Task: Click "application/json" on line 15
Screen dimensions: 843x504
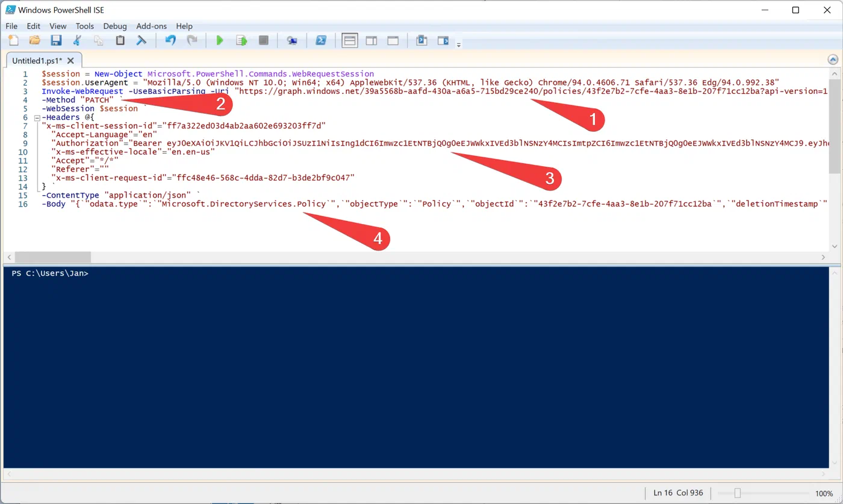Action: coord(148,195)
